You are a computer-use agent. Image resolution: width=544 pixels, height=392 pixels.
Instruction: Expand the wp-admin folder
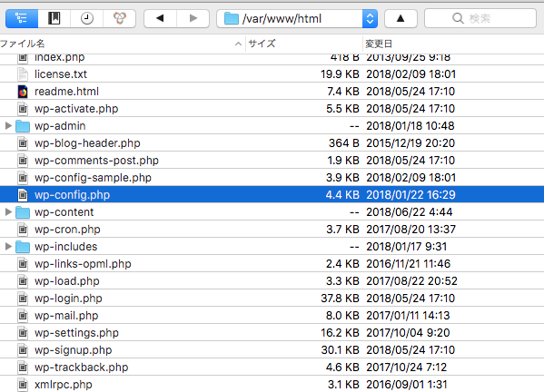coord(8,126)
